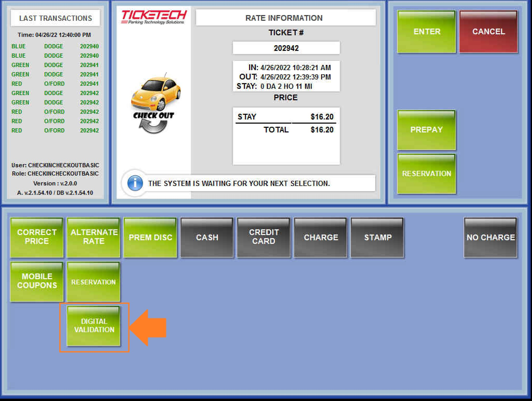Select the PREPAY button
Viewport: 532px width, 401px height.
pyautogui.click(x=426, y=130)
